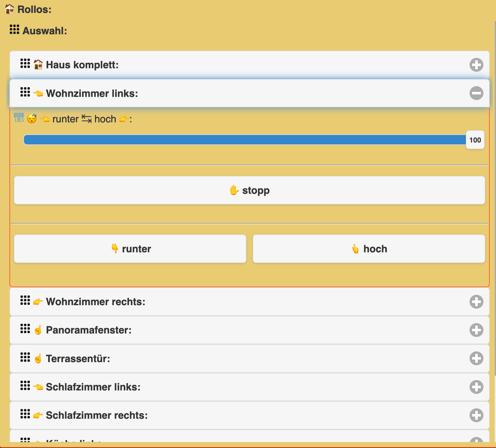
Task: Click the house icon in Haus komplett row
Action: click(x=38, y=64)
